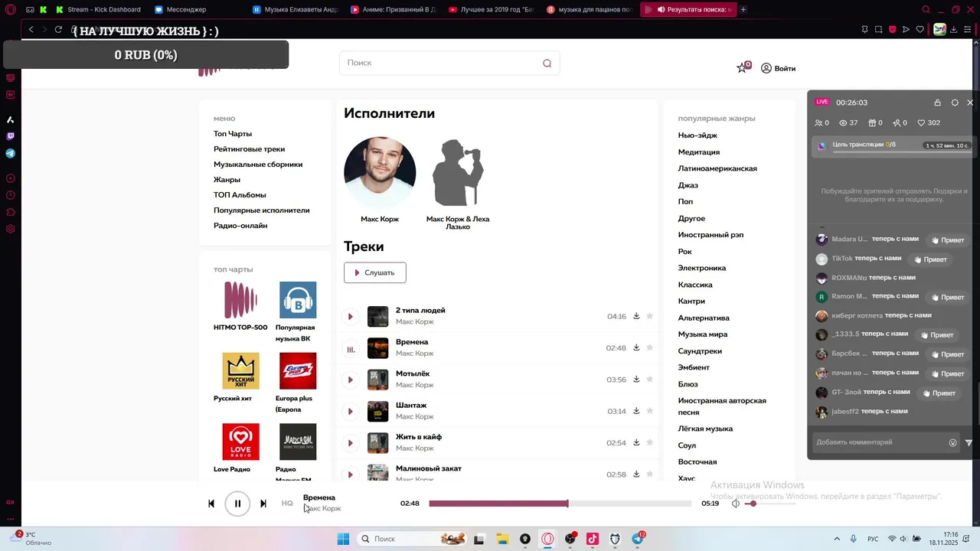
Task: Open Windows Start menu
Action: (343, 539)
